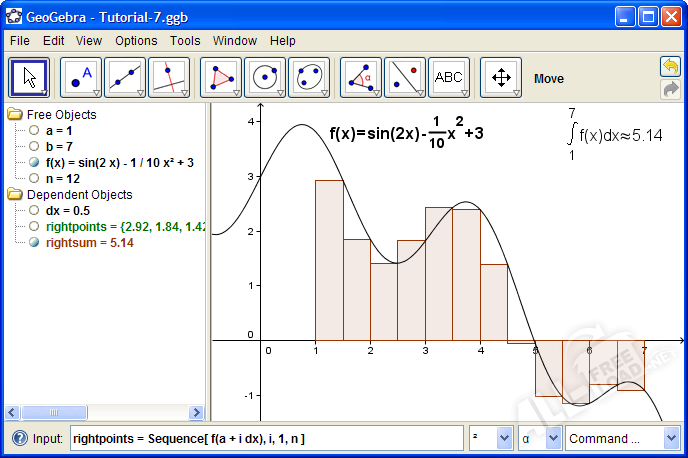Toggle visibility of a = 1

(x=34, y=130)
